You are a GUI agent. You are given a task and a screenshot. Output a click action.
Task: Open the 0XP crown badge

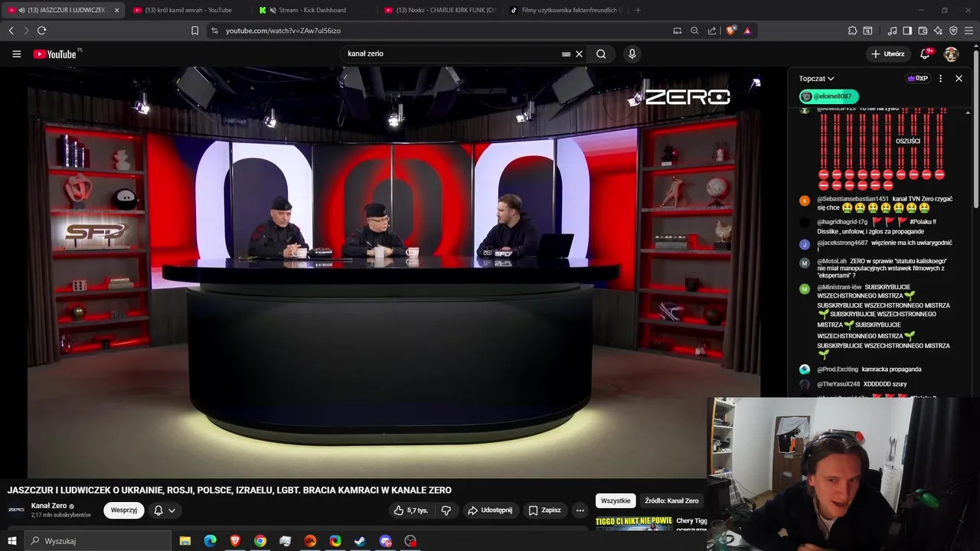[917, 78]
